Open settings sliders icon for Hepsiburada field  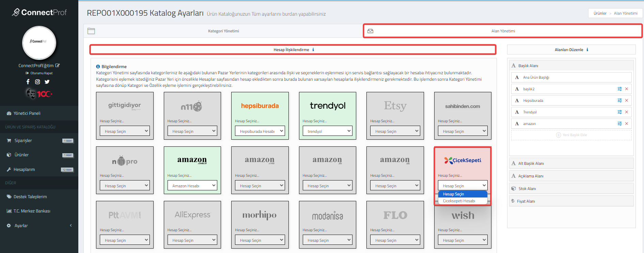pyautogui.click(x=620, y=100)
